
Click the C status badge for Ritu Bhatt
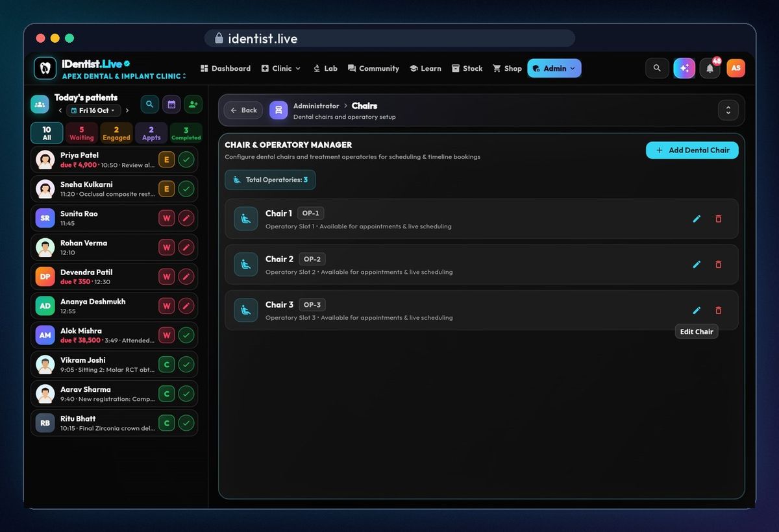tap(166, 423)
